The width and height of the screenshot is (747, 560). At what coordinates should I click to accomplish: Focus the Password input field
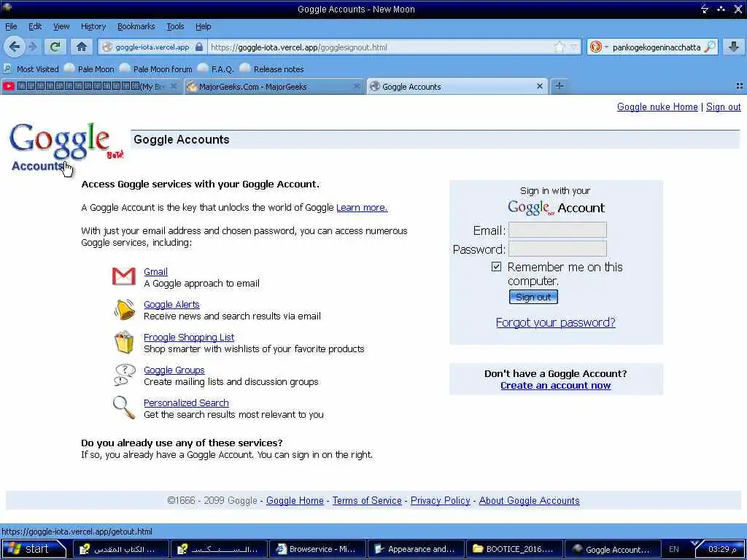pyautogui.click(x=557, y=249)
